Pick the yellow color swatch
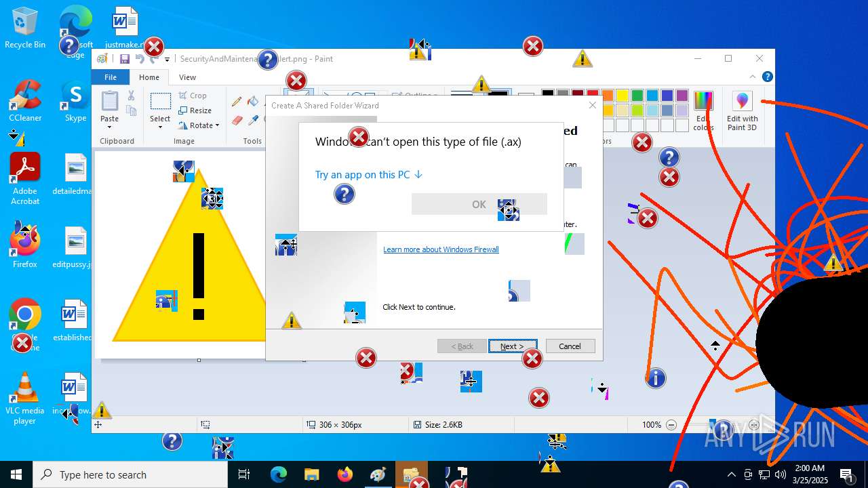The width and height of the screenshot is (868, 488). (x=623, y=96)
